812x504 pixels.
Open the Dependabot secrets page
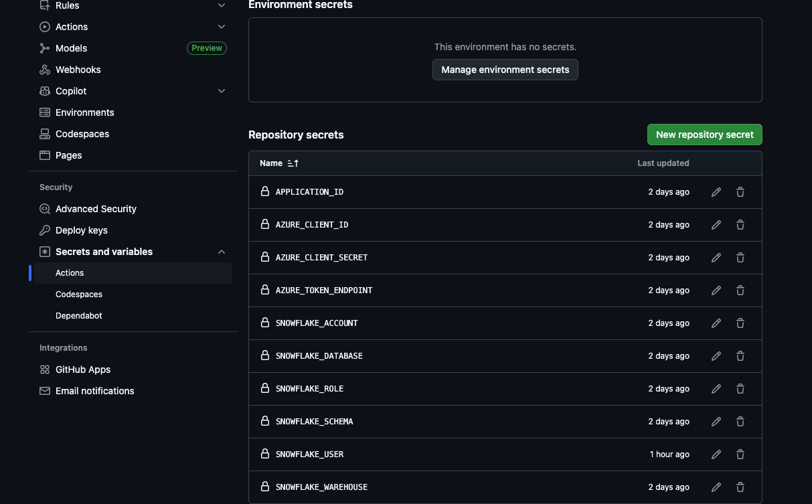point(78,315)
